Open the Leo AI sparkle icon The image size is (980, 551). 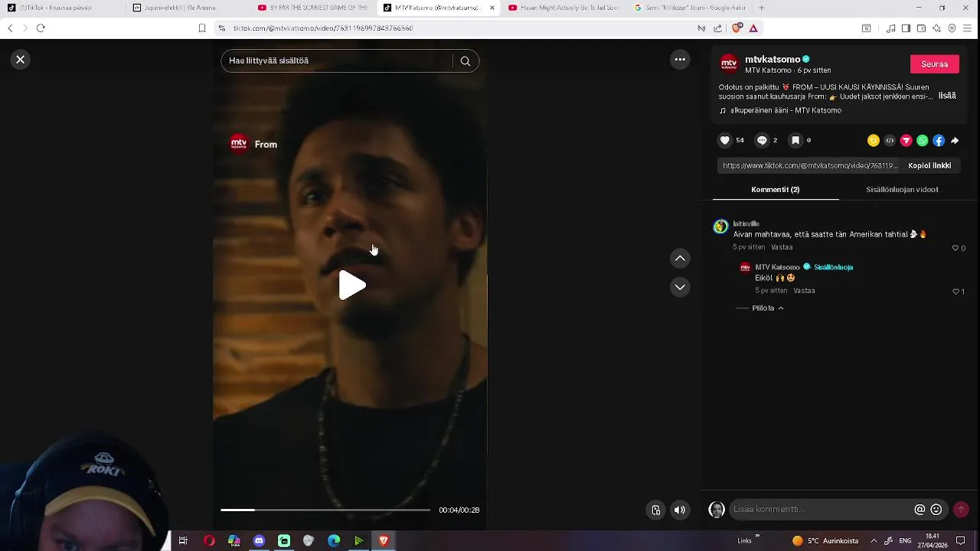pyautogui.click(x=936, y=28)
